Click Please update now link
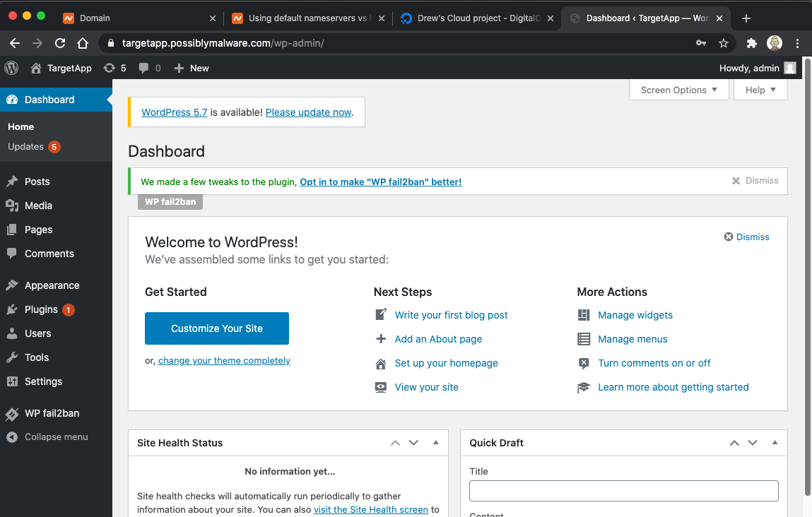Image resolution: width=812 pixels, height=517 pixels. point(309,112)
